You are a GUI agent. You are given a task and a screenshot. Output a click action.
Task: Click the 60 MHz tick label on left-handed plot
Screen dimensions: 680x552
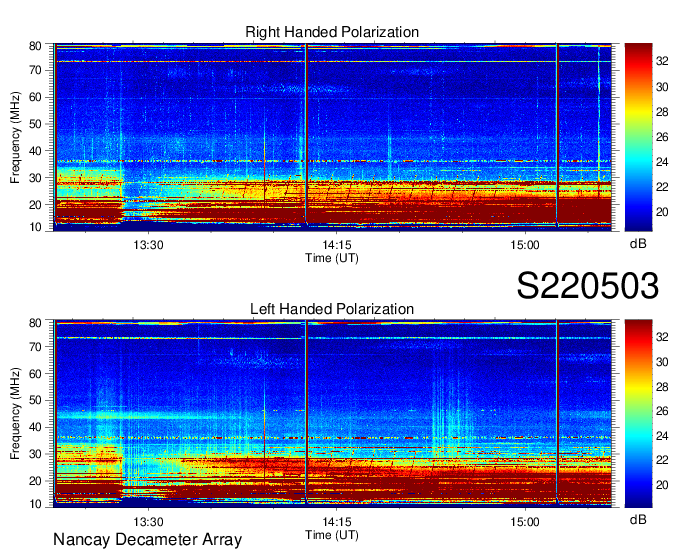pyautogui.click(x=35, y=374)
